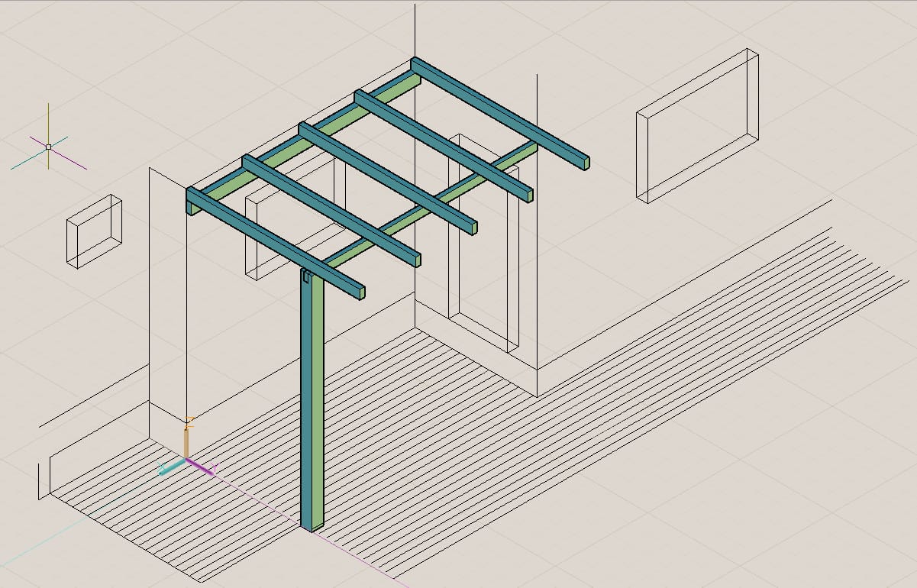Viewport: 917px width, 588px height.
Task: Select the middle teal rafter of the five
Action: click(388, 178)
